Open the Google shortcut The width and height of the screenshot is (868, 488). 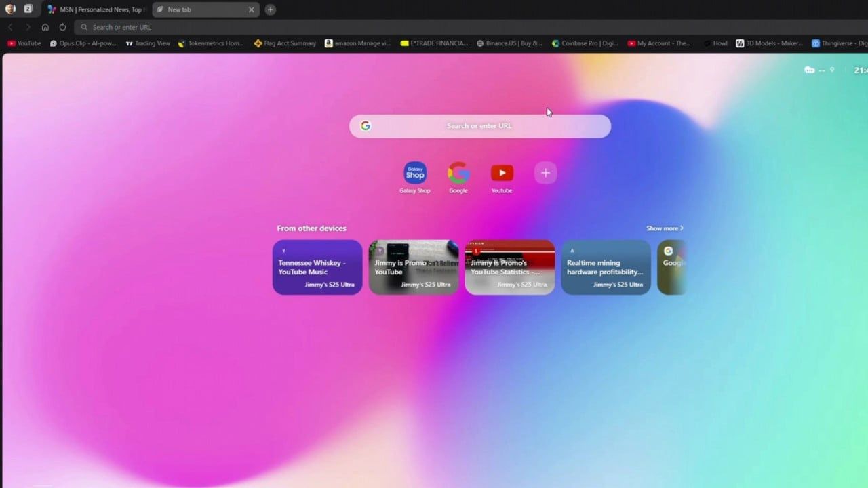pos(458,178)
